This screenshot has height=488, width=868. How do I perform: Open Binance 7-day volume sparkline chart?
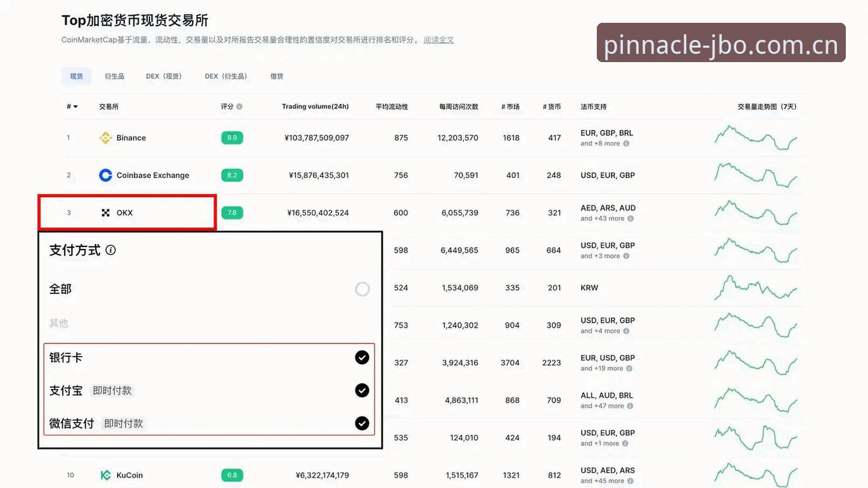(756, 138)
